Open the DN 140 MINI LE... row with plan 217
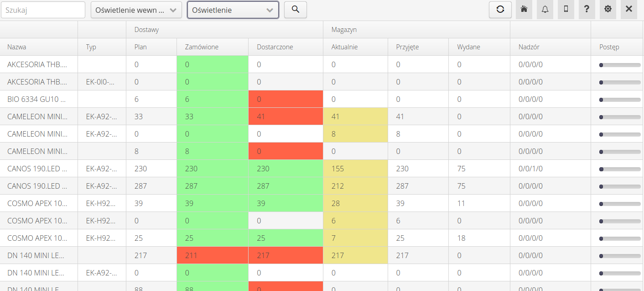The image size is (644, 291). (x=36, y=255)
